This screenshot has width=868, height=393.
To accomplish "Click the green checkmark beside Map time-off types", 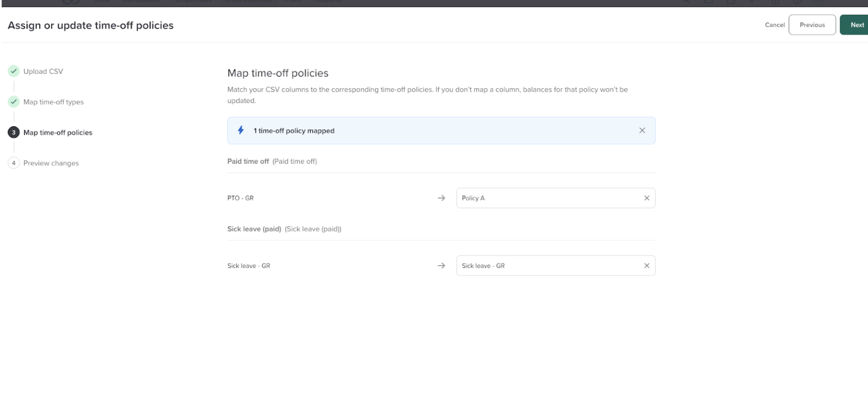I will pos(14,102).
